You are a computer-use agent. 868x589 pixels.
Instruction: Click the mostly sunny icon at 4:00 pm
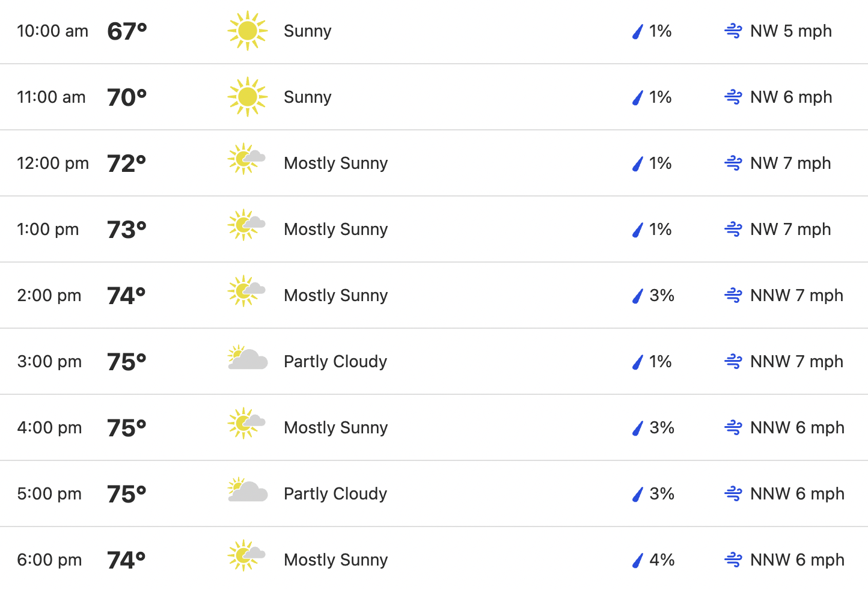point(246,423)
